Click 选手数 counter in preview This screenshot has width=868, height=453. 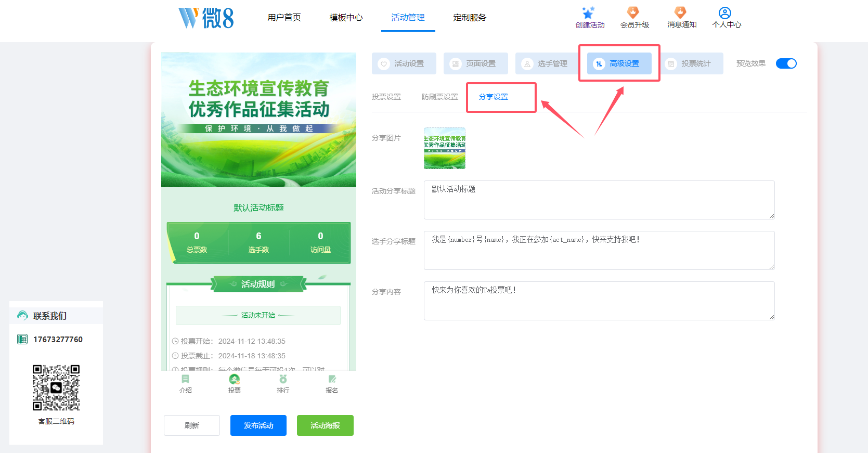click(258, 243)
